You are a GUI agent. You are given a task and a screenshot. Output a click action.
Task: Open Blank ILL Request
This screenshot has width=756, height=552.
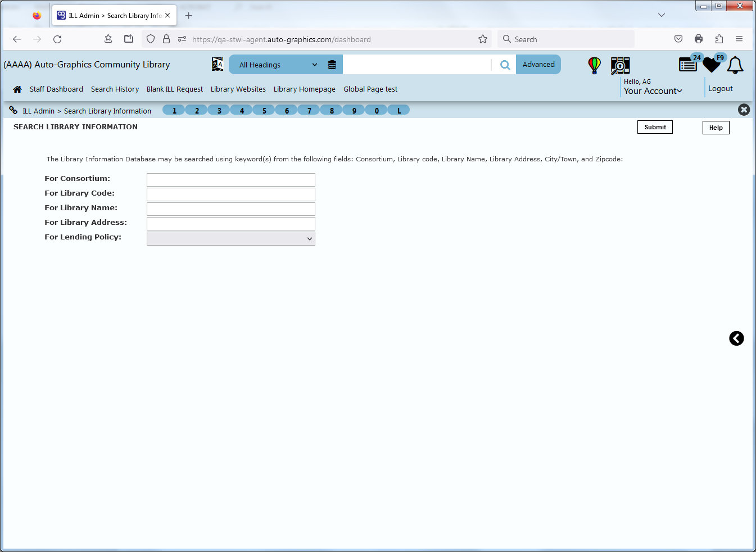point(175,89)
